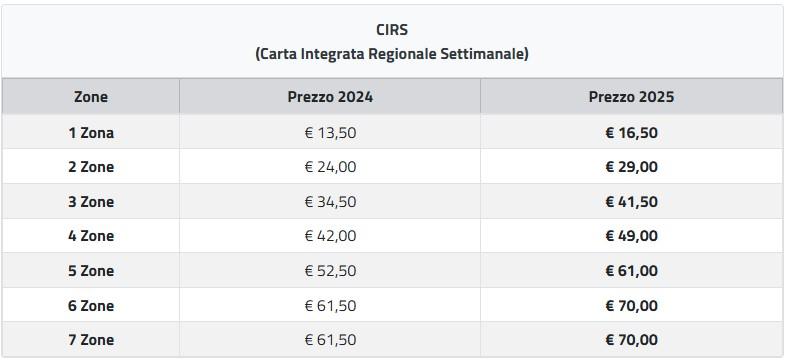Click the 7 Zone row label

pyautogui.click(x=91, y=339)
